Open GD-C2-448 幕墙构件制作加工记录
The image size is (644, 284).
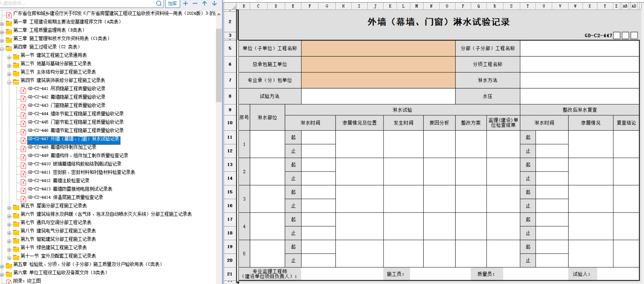(62, 147)
